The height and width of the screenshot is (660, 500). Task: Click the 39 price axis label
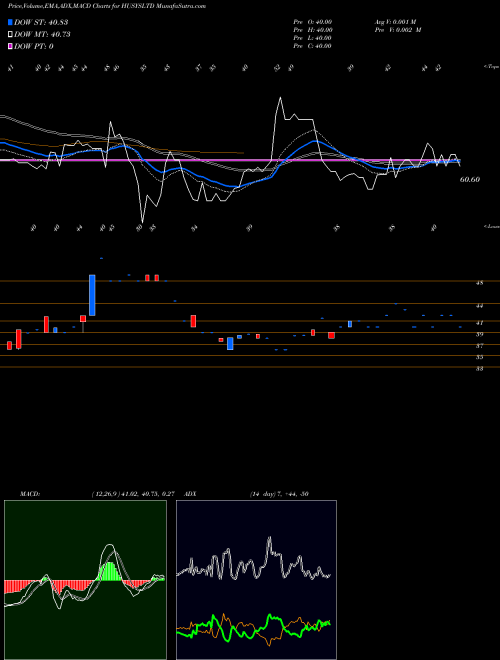[x=479, y=334]
